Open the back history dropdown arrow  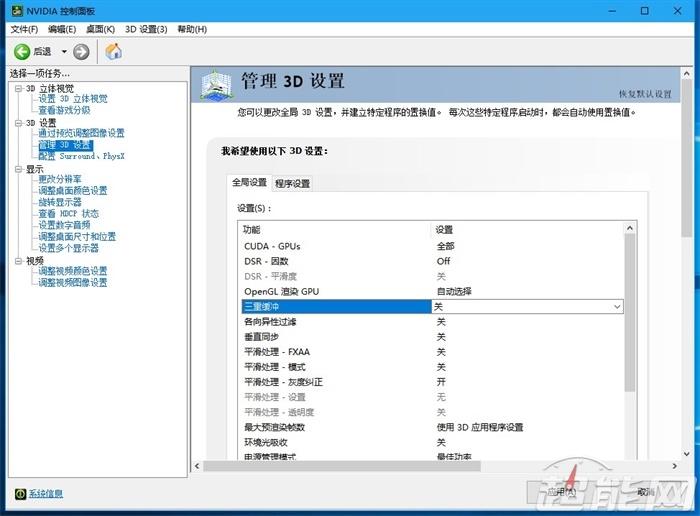64,52
